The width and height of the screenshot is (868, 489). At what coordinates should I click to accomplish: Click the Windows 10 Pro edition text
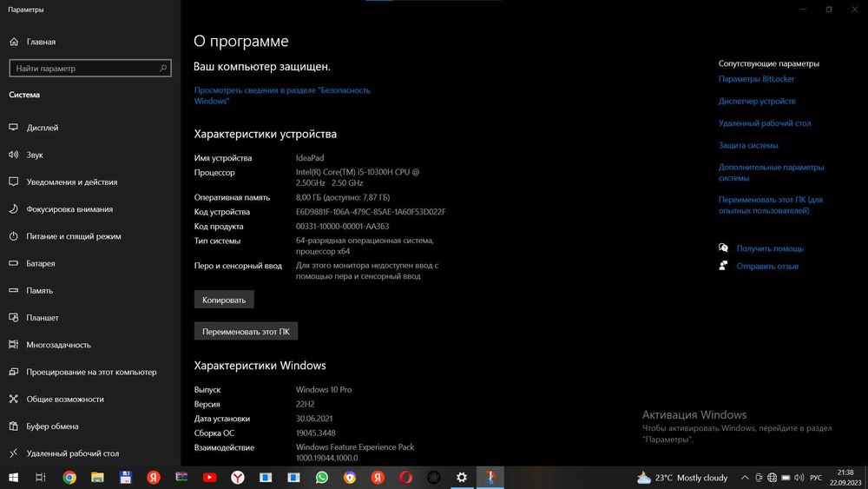[x=323, y=389]
